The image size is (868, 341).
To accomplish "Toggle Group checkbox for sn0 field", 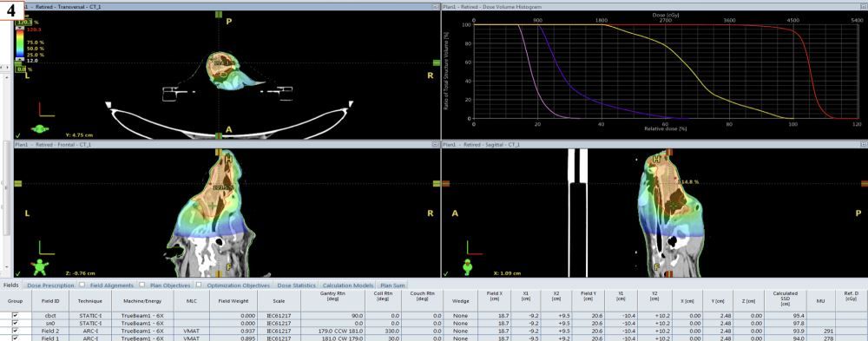I will point(15,323).
